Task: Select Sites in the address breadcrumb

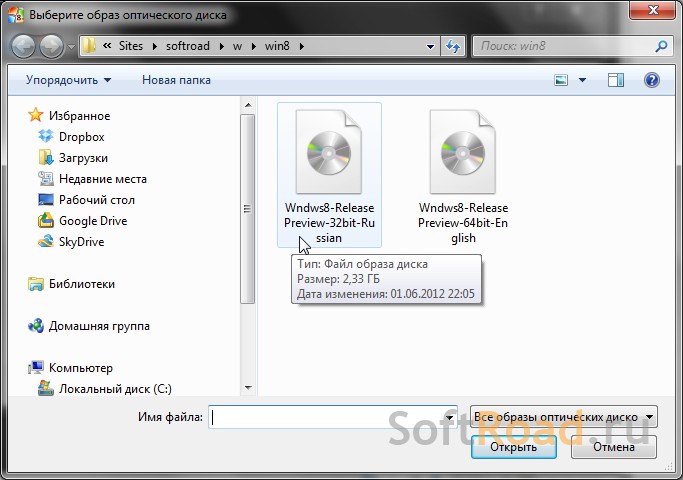Action: 131,46
